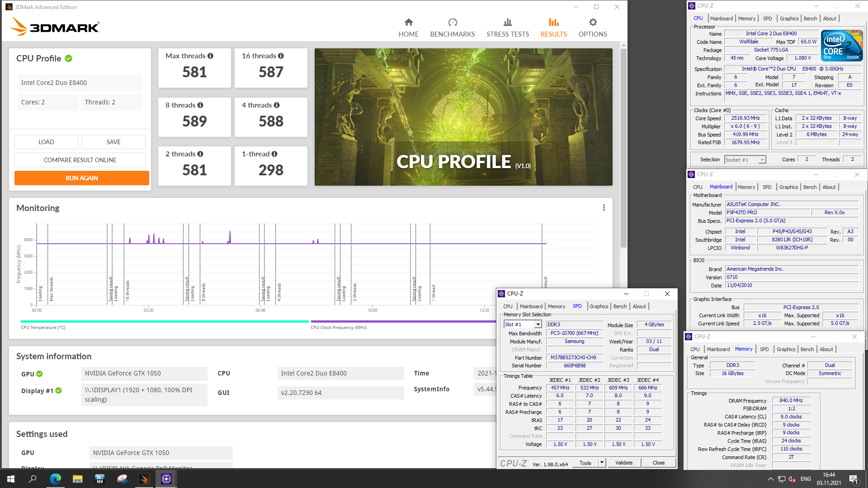This screenshot has width=868, height=488.
Task: Click the 3DMark logo
Action: click(x=55, y=27)
